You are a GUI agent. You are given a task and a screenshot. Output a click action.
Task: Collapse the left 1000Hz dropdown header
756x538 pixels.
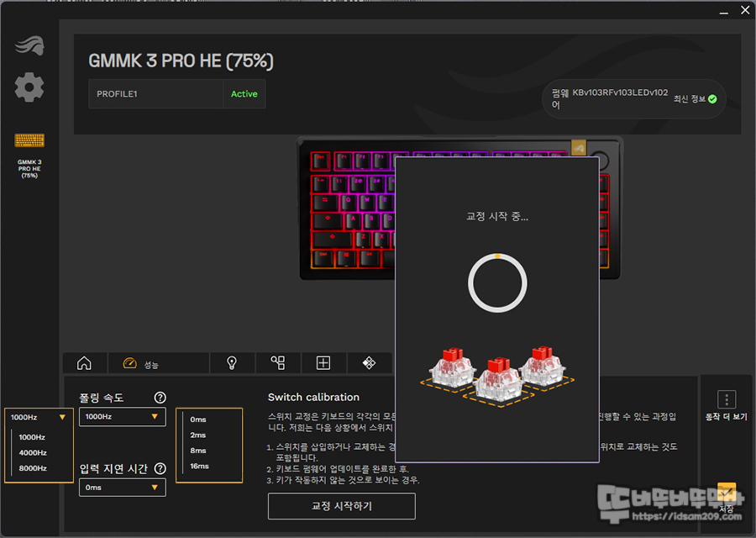(x=39, y=418)
